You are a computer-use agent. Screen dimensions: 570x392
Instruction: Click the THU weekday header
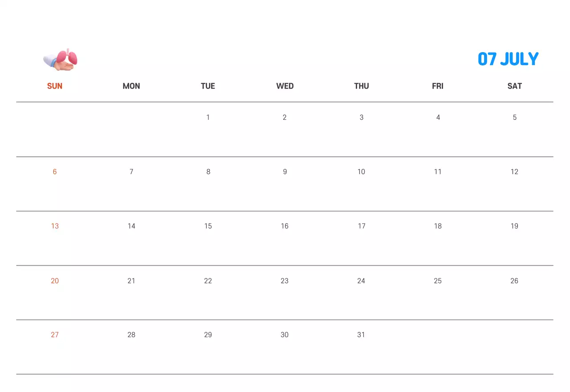pos(361,86)
